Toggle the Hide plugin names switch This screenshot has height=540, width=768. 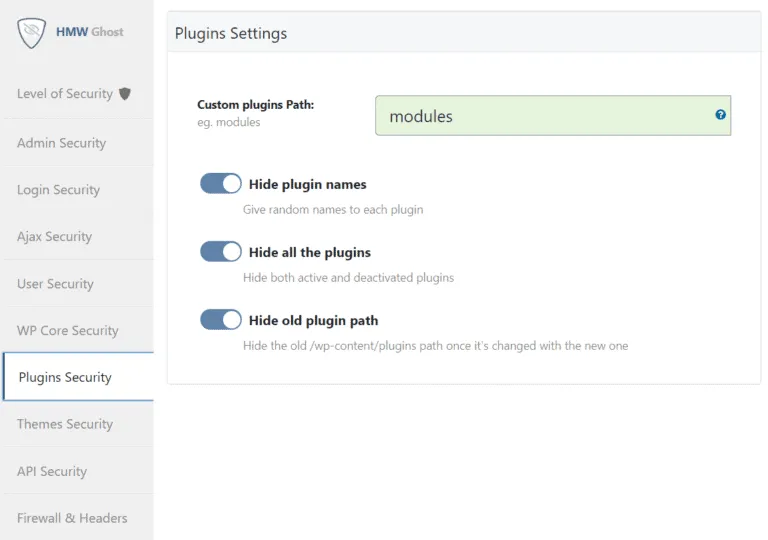click(221, 184)
